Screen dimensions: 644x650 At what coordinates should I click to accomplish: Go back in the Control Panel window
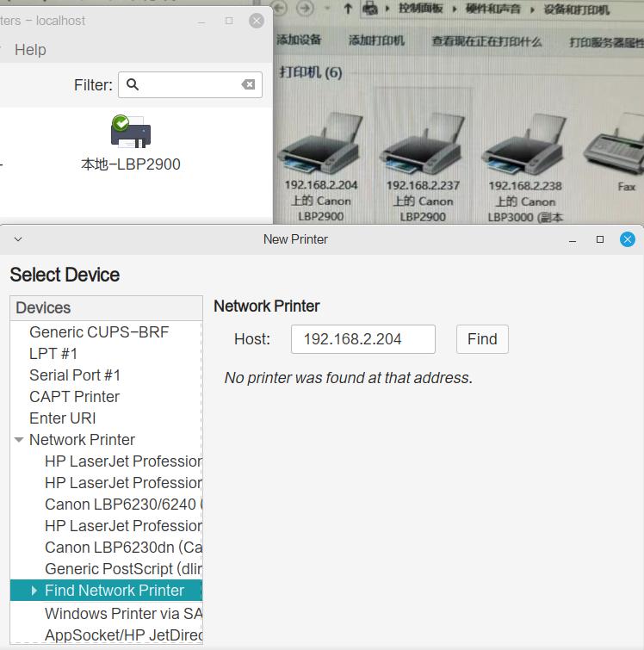[280, 8]
